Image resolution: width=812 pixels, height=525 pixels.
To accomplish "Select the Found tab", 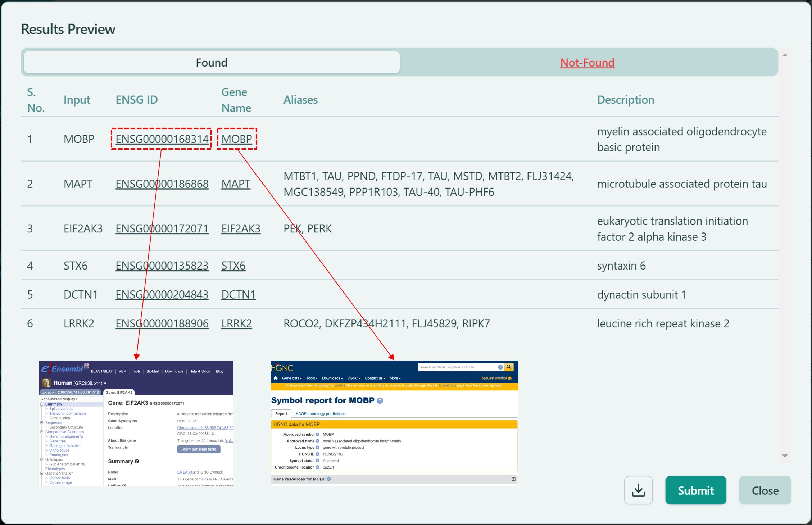I will click(x=212, y=63).
